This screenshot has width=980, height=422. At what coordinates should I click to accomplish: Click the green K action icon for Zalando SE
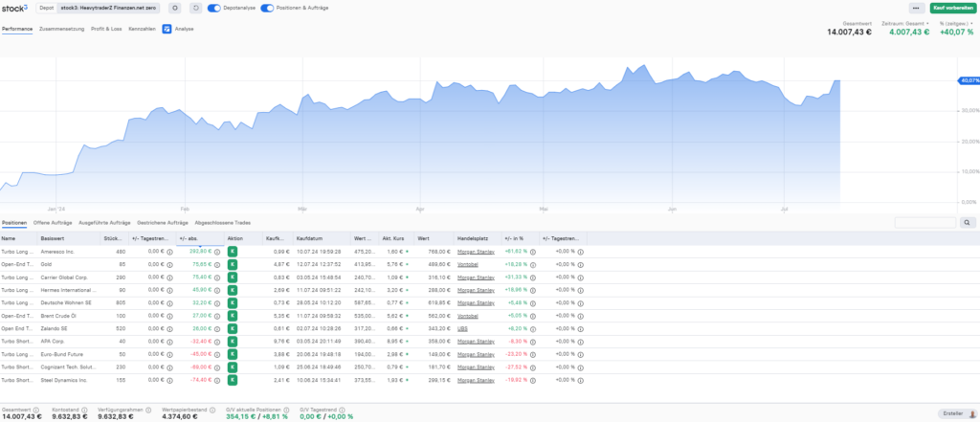click(232, 328)
